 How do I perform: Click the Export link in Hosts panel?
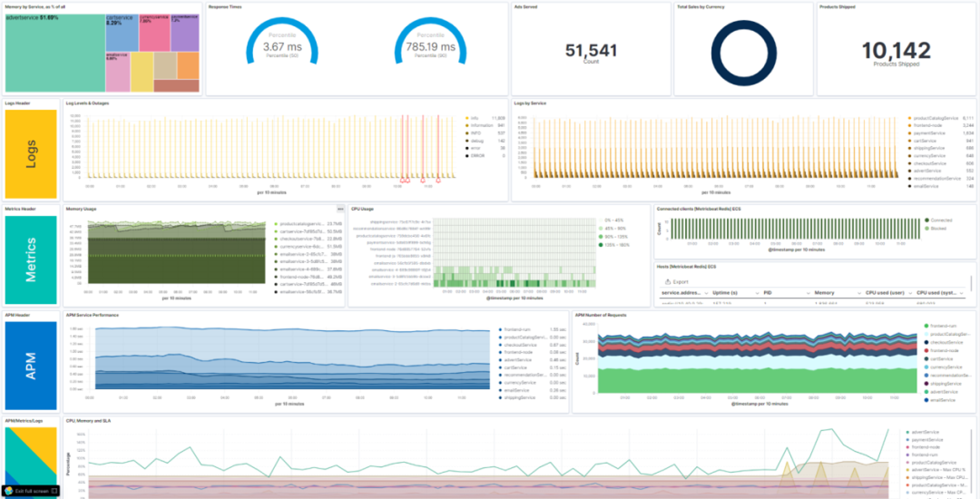point(680,282)
